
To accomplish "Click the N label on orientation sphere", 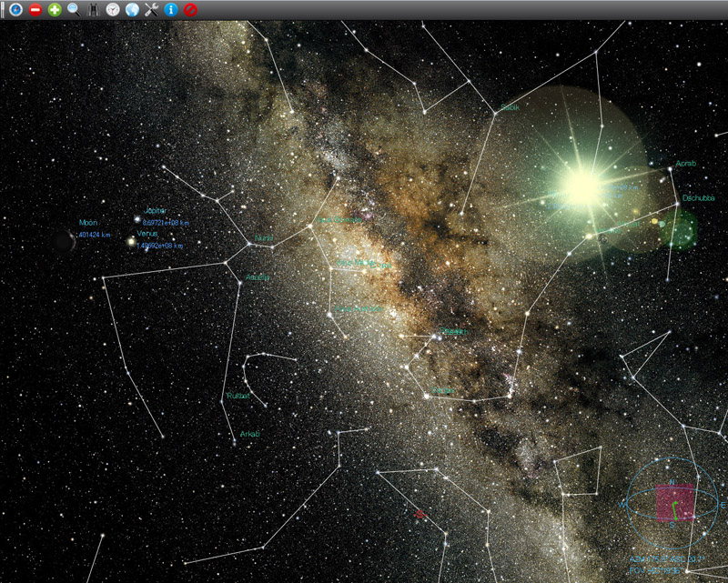I will click(x=672, y=483).
